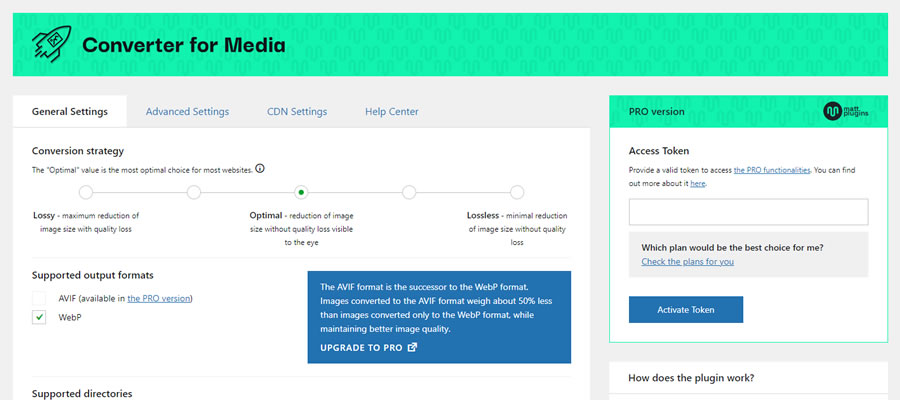Image resolution: width=900 pixels, height=400 pixels.
Task: Open the Check the plans for you link
Action: click(x=688, y=262)
